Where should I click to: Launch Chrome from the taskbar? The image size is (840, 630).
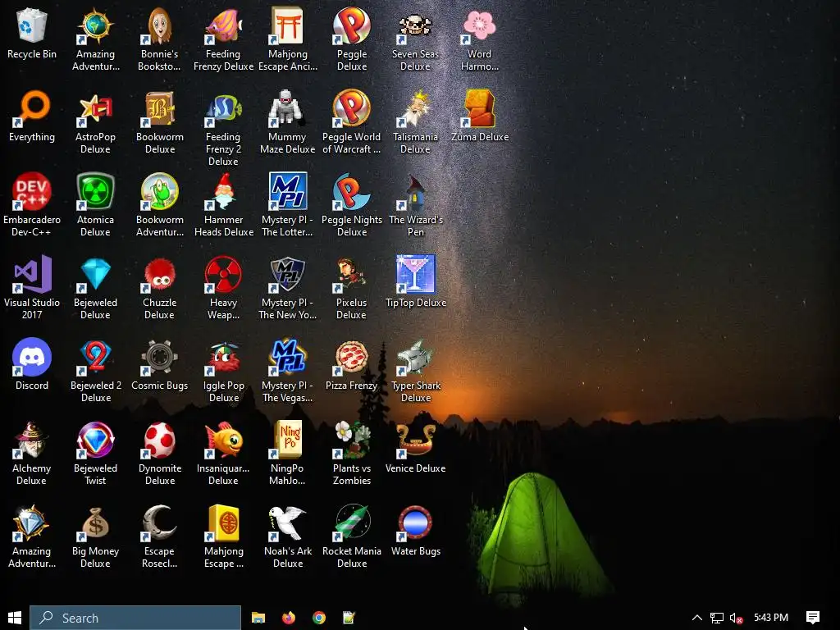[319, 618]
